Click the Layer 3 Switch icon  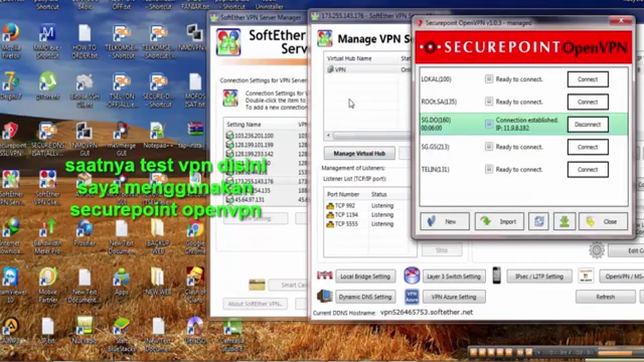(412, 276)
